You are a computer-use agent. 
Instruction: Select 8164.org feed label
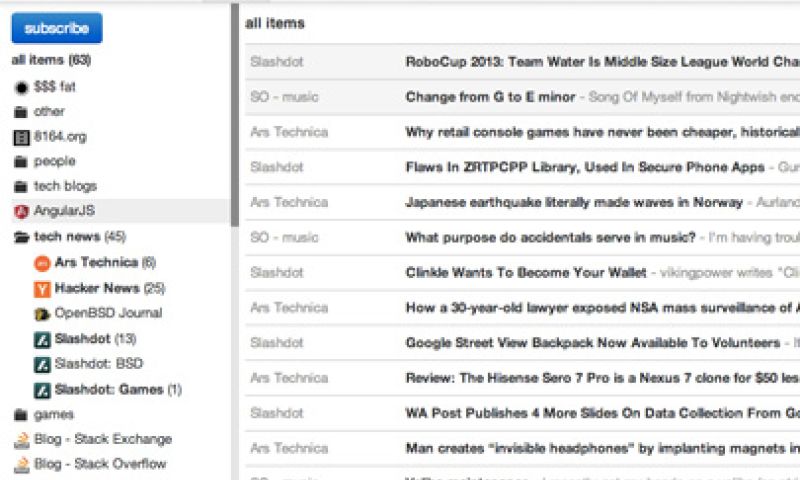click(x=60, y=137)
